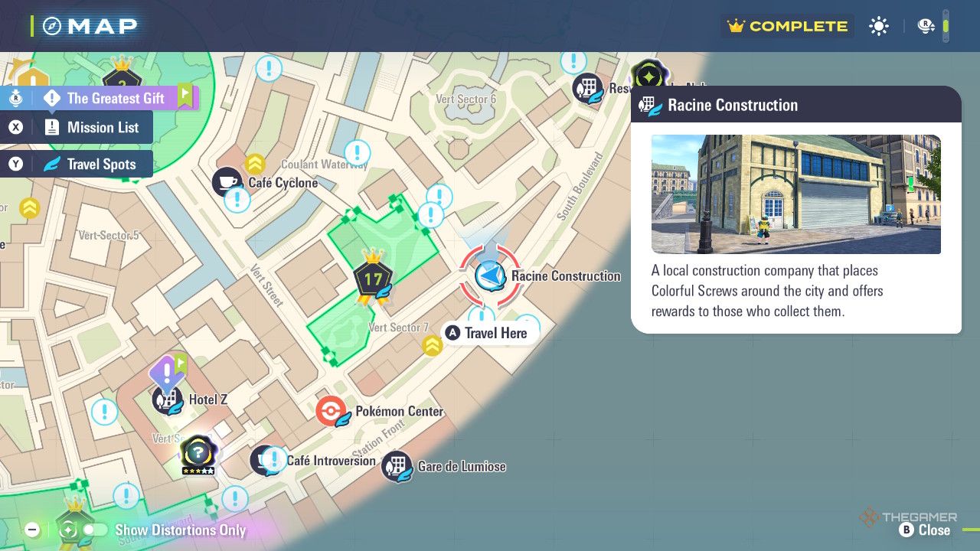Click the Café Cyclone cup icon

tap(227, 182)
